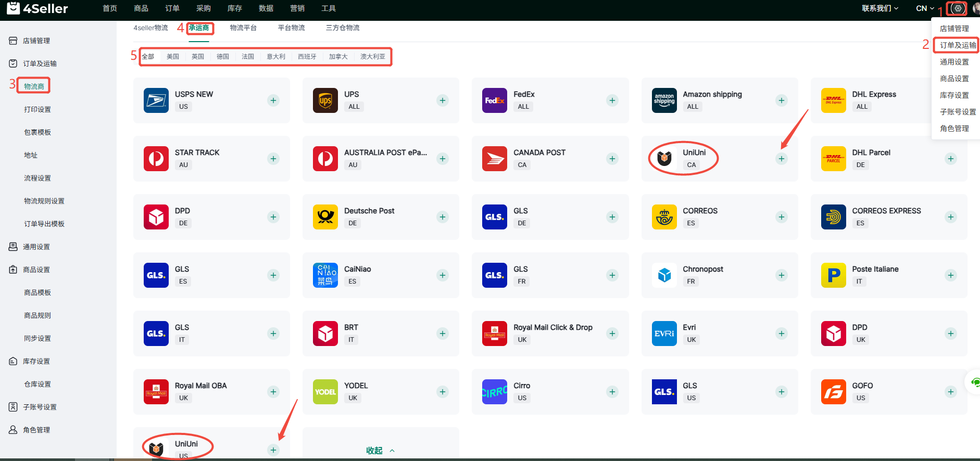
Task: Show 全部 country carriers
Action: (x=148, y=57)
